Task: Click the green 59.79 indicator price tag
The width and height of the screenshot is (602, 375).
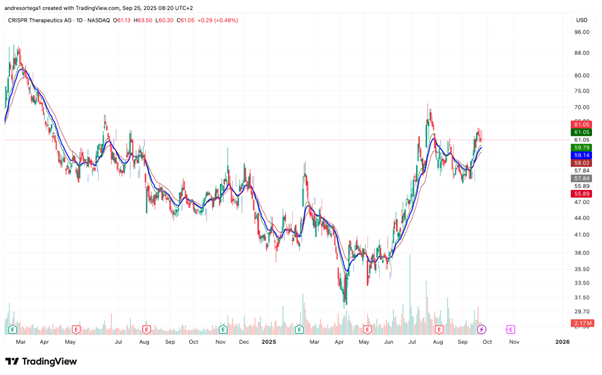Action: tap(581, 147)
